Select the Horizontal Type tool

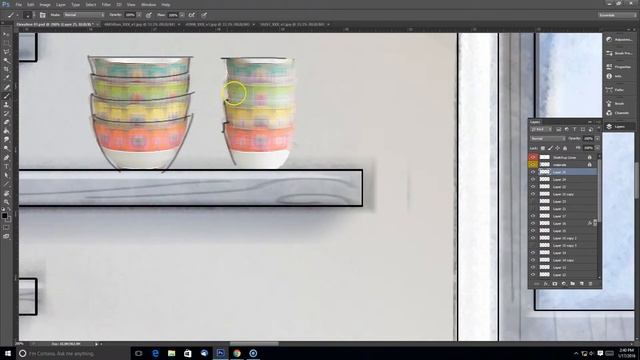pos(7,166)
